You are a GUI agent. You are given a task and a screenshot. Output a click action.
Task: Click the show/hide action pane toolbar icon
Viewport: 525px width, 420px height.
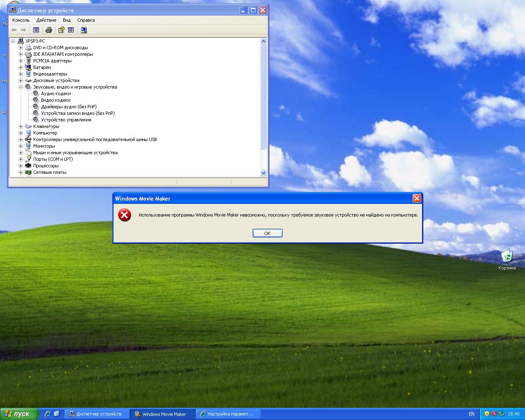pos(71,30)
